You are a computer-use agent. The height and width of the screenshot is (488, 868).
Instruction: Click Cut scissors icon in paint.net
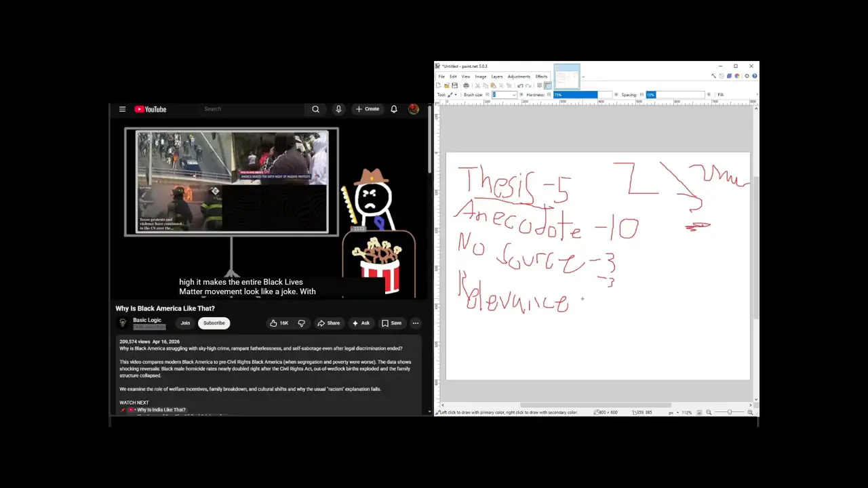point(477,85)
